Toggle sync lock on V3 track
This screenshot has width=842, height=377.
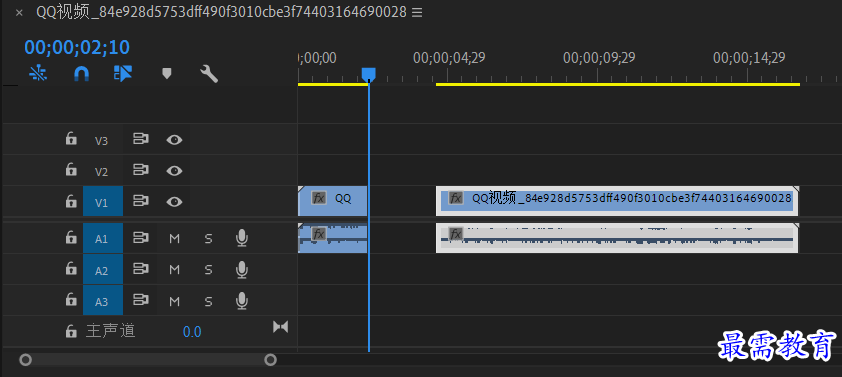141,140
